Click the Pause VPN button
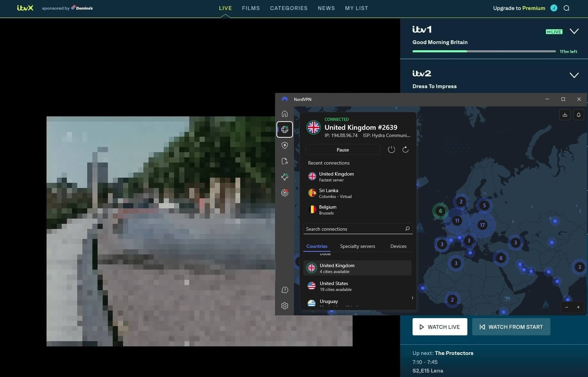The width and height of the screenshot is (588, 377). tap(343, 150)
